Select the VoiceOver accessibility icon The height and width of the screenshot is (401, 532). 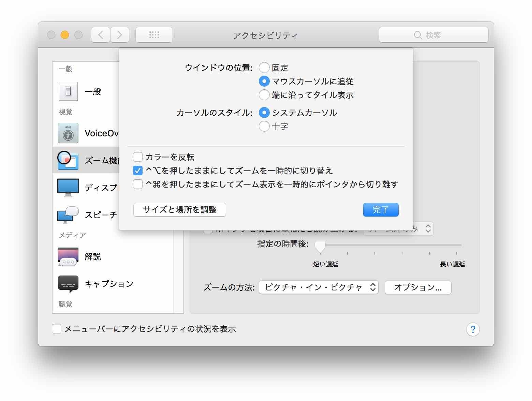pyautogui.click(x=68, y=133)
